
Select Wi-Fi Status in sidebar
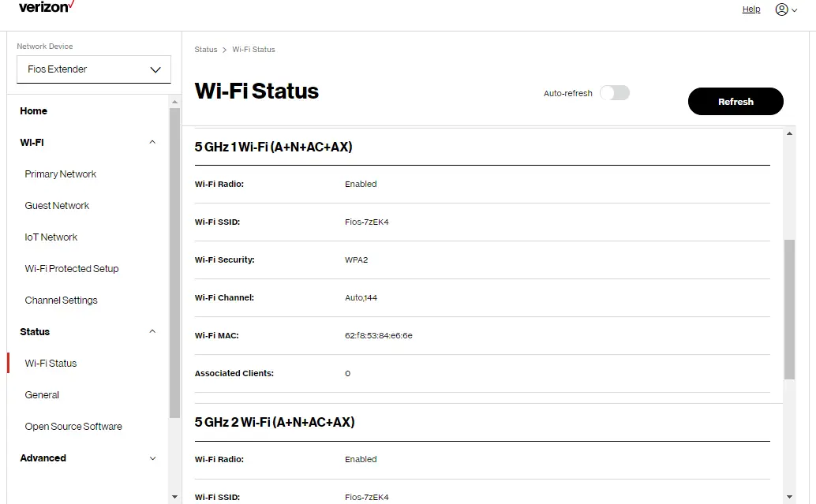coord(50,363)
